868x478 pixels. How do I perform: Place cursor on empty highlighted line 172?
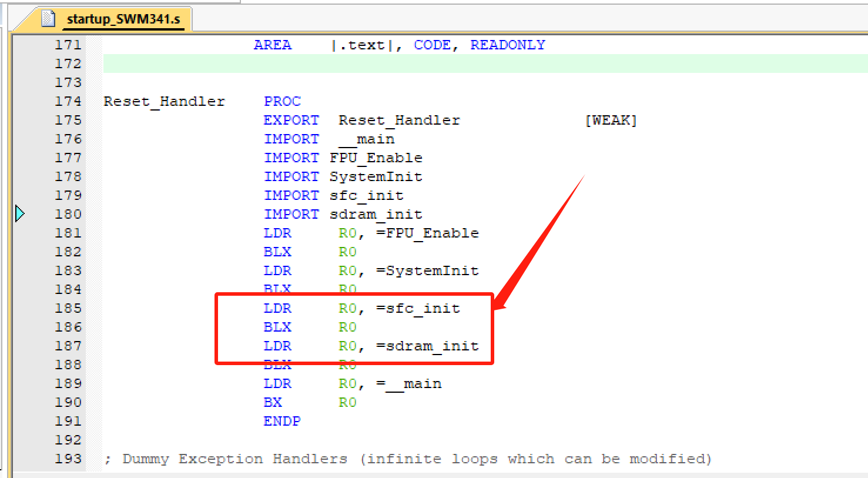point(485,63)
